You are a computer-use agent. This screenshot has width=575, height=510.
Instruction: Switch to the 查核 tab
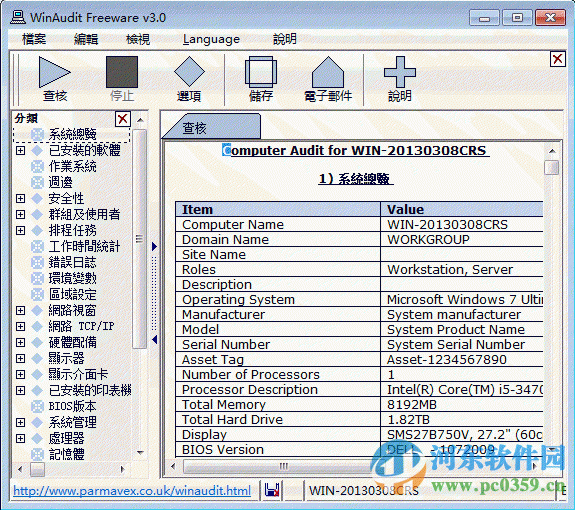coord(212,127)
